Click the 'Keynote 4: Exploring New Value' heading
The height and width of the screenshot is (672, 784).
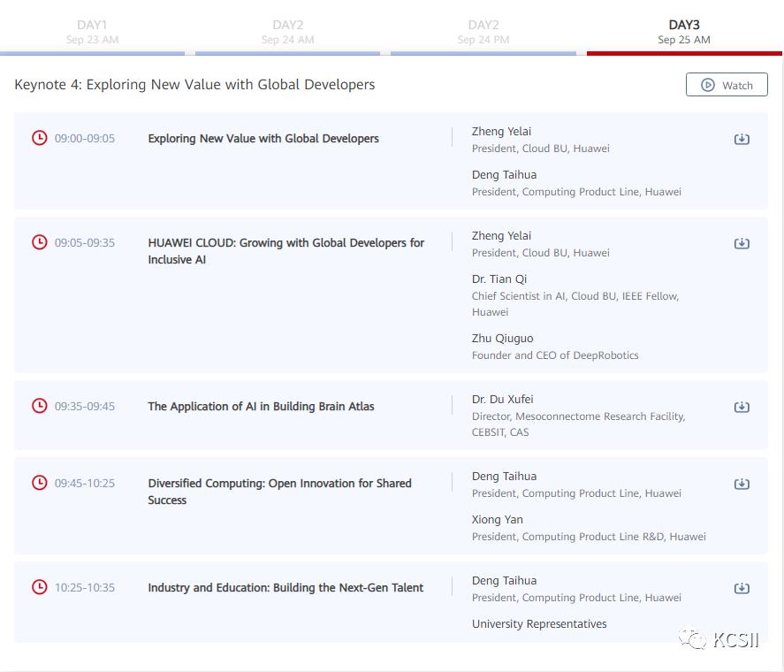[194, 85]
